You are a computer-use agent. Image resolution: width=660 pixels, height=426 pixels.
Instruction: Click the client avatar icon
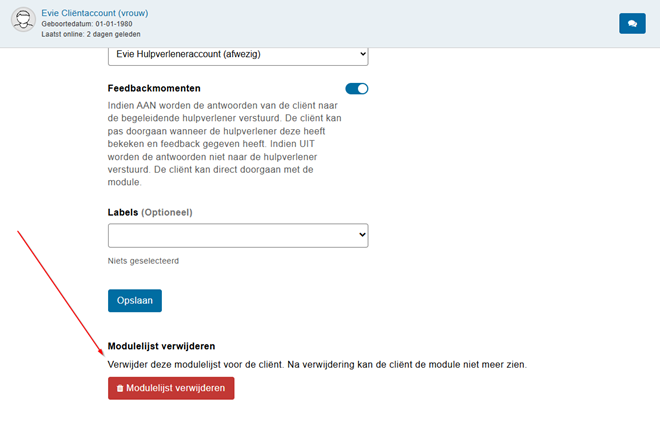(23, 19)
